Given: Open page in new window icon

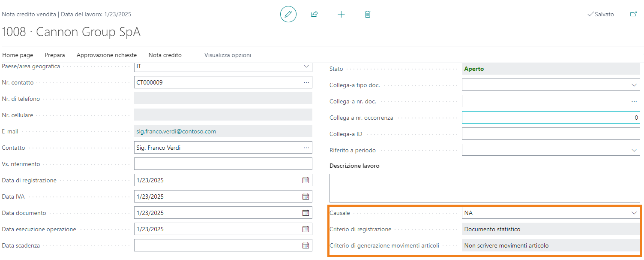Looking at the screenshot, I should 633,14.
